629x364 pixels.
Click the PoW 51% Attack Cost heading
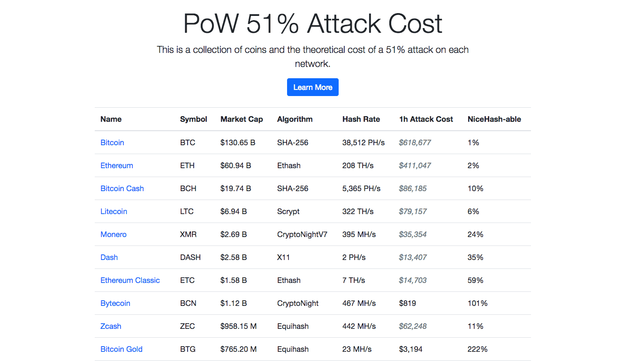[312, 23]
